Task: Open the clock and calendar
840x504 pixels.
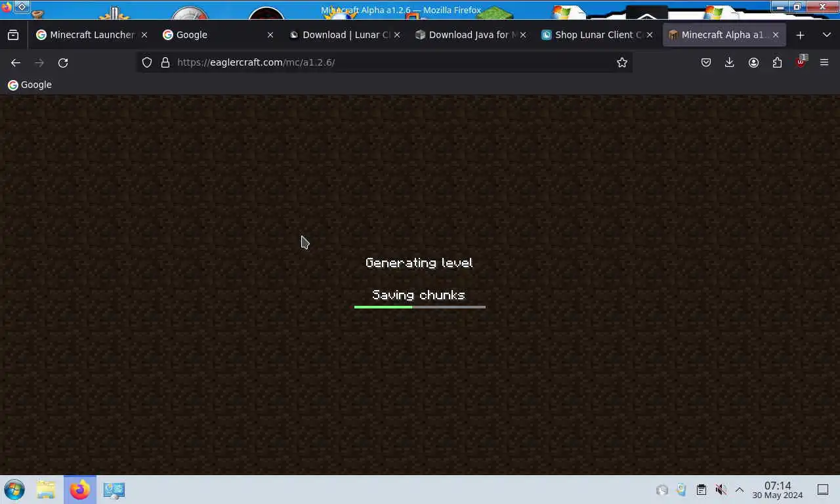Action: point(778,490)
